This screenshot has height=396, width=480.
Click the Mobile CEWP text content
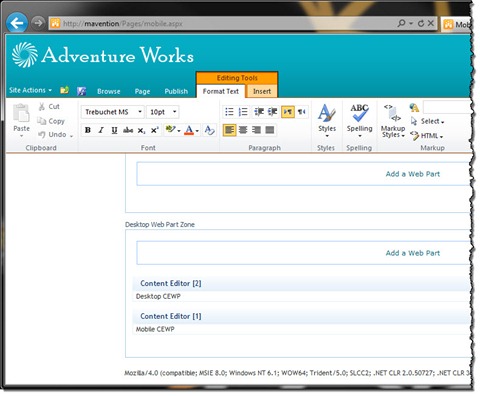[155, 329]
